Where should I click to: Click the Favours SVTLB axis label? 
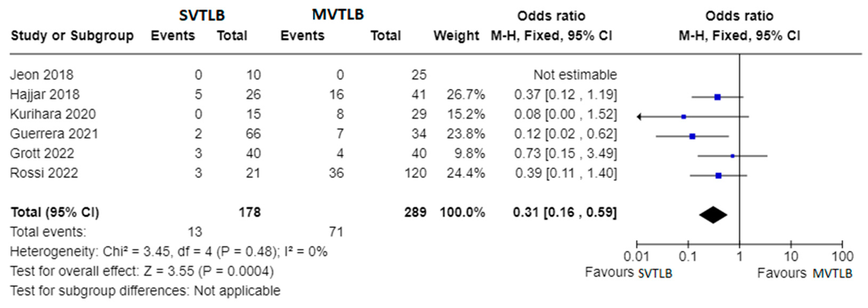click(x=628, y=272)
